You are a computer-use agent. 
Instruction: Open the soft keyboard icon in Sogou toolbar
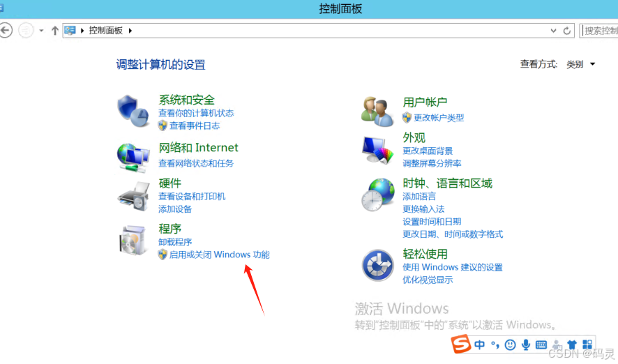coord(541,345)
